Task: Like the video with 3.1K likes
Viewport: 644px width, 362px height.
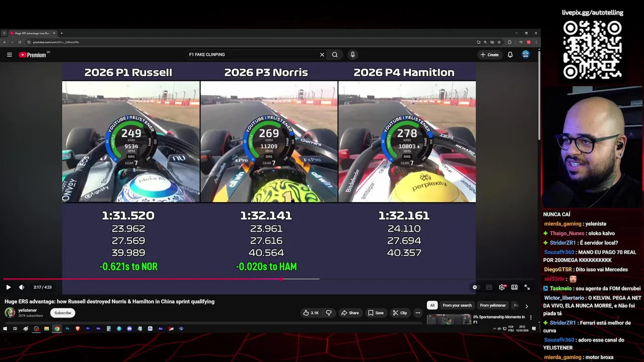Action: tap(310, 313)
